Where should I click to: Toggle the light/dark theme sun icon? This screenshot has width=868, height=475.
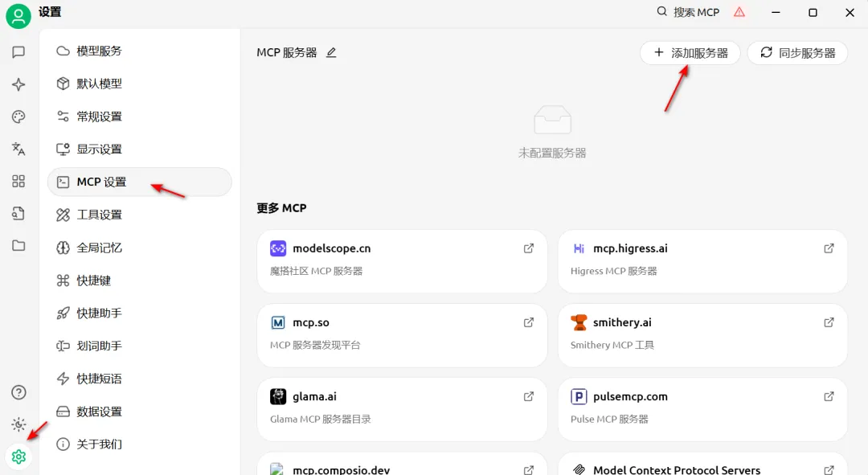coord(18,424)
